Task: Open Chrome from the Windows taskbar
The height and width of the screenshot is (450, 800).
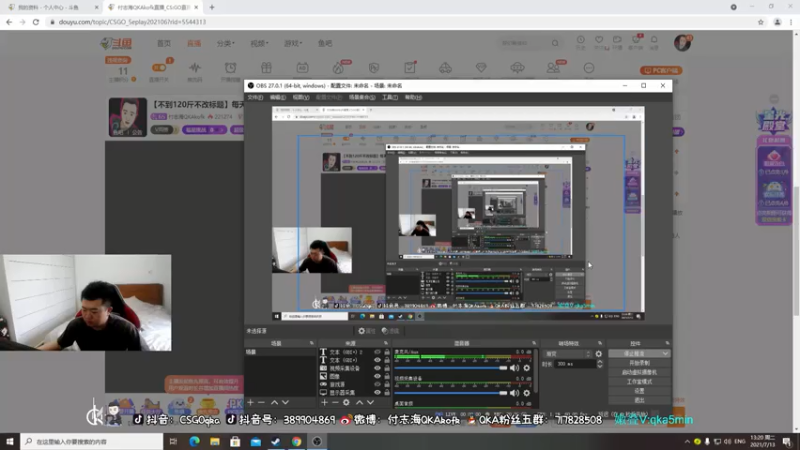Action: point(296,441)
